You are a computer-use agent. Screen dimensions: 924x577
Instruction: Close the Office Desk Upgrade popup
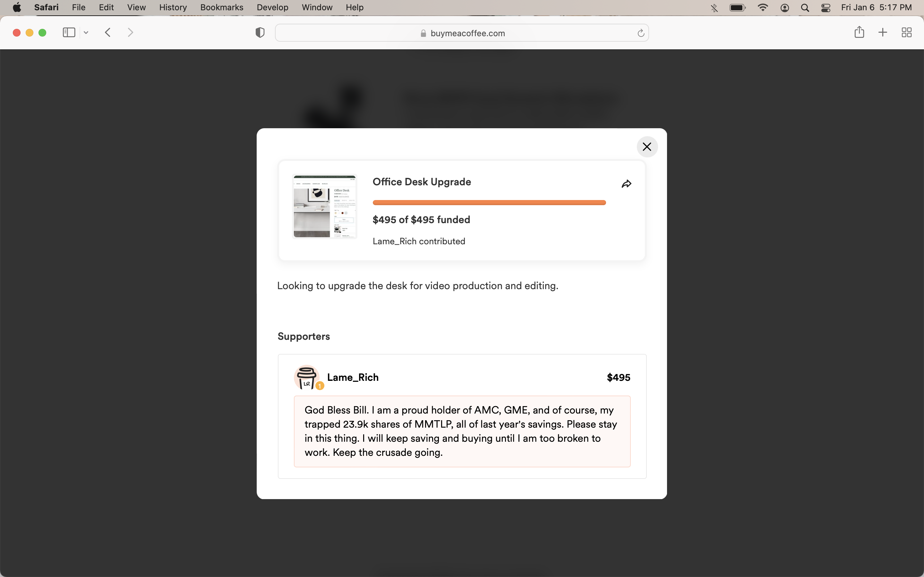click(647, 146)
